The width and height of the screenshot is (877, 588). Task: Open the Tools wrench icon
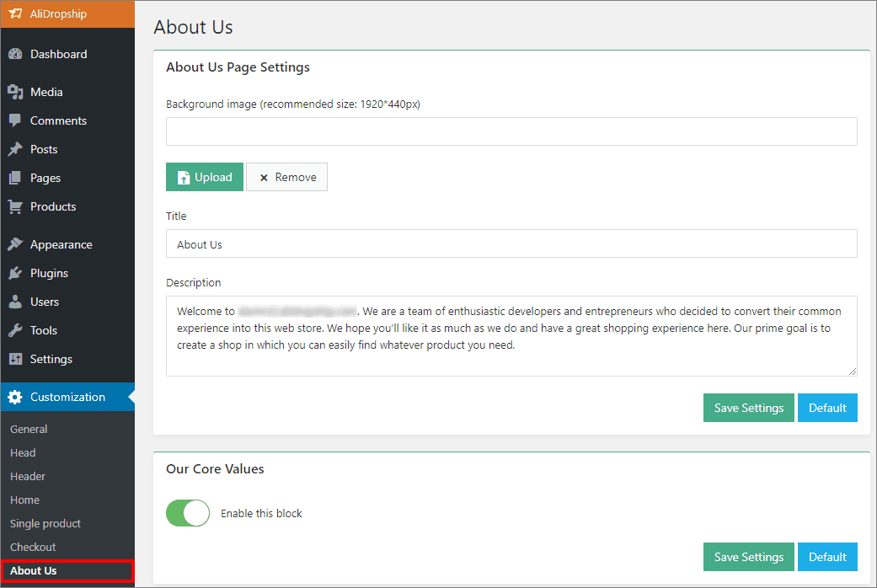coord(15,330)
